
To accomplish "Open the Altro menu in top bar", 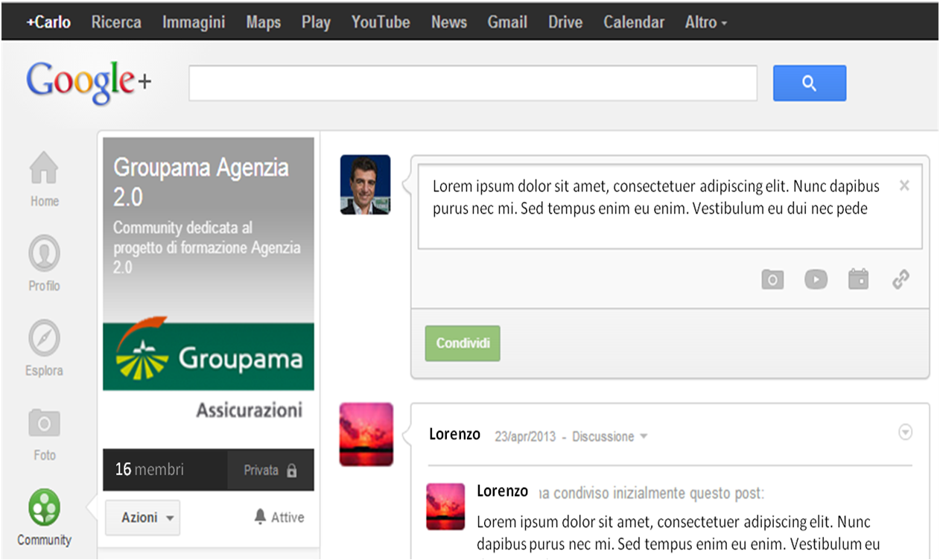I will tap(705, 22).
